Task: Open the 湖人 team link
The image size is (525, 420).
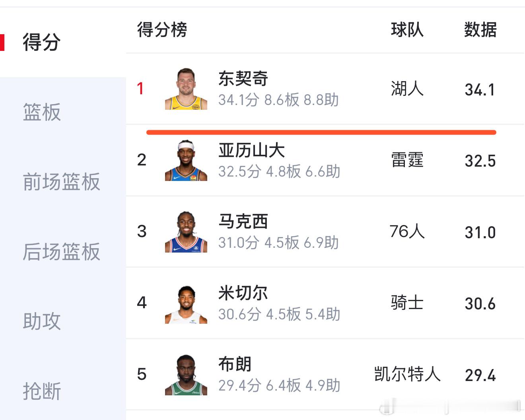Action: [x=407, y=89]
